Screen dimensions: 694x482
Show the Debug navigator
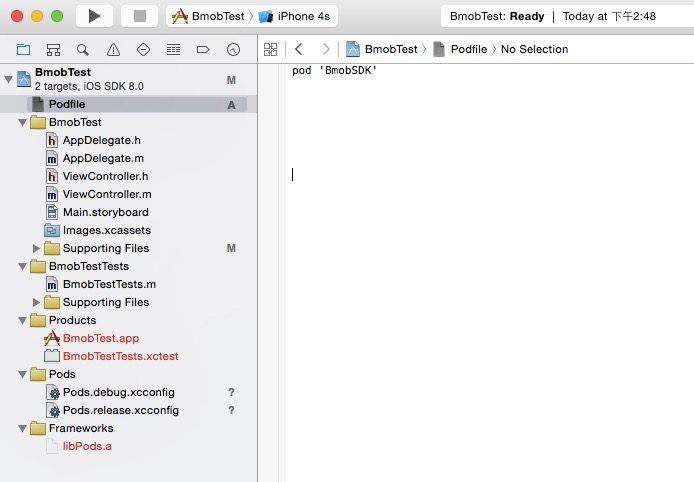point(173,50)
